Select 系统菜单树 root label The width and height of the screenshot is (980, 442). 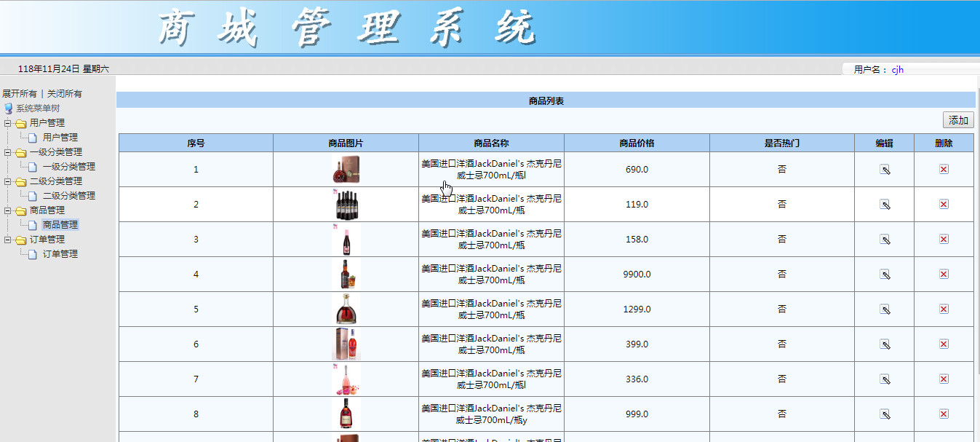coord(38,108)
